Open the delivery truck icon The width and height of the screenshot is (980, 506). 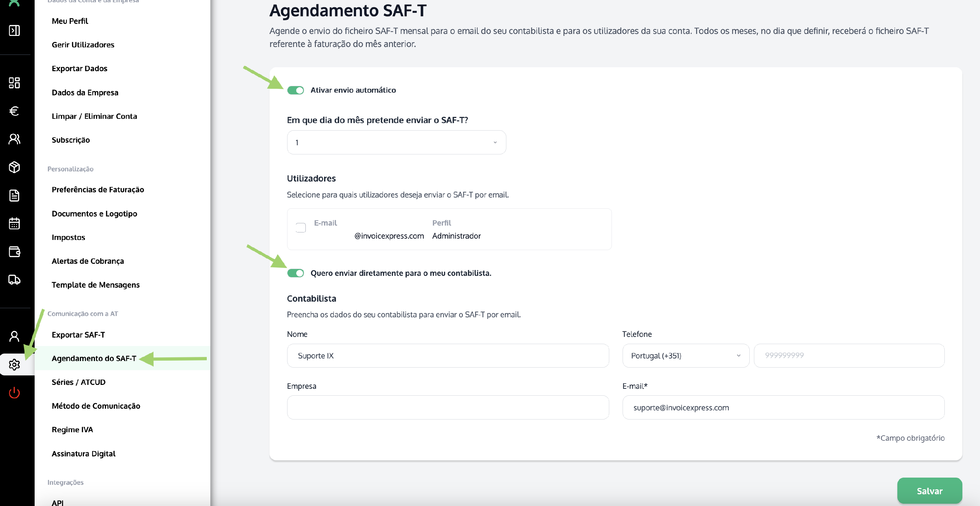pos(14,280)
